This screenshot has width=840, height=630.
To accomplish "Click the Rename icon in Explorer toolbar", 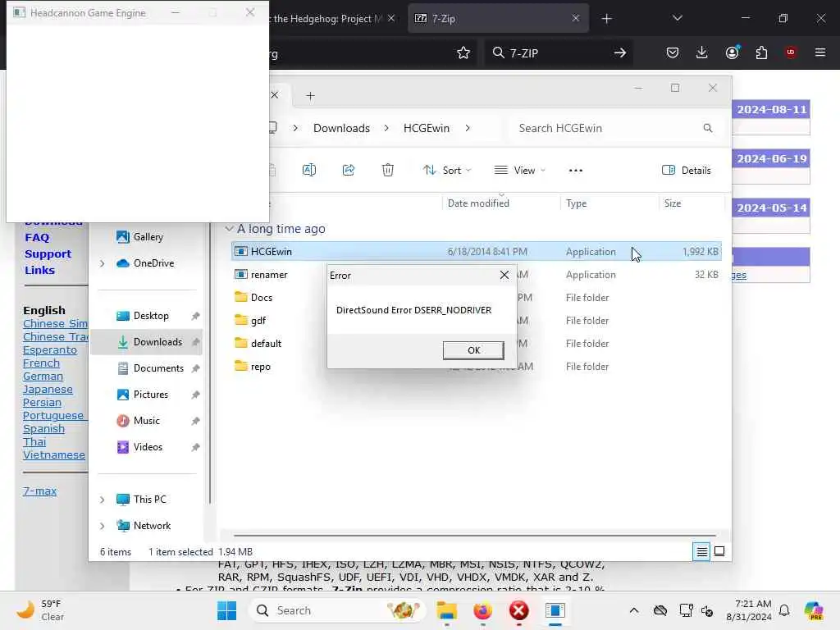I will (x=309, y=170).
